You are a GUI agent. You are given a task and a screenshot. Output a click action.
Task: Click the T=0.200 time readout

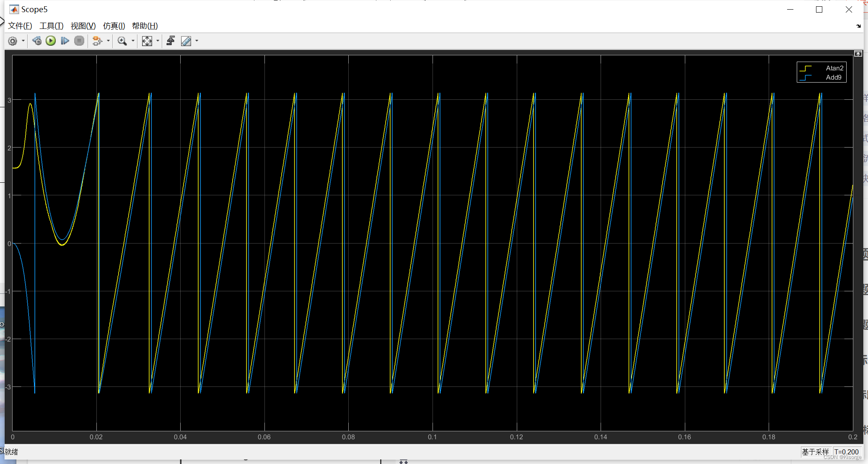tap(847, 451)
